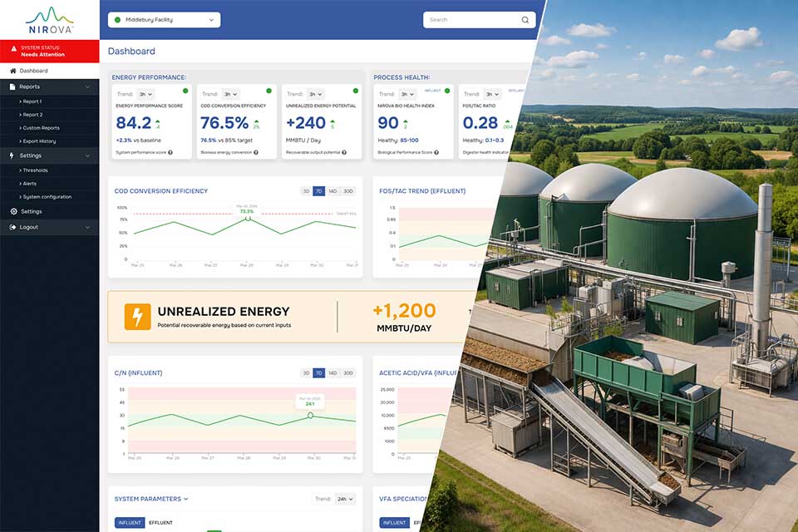Click the gear icon next to Settings
This screenshot has height=532, width=798.
pos(13,211)
